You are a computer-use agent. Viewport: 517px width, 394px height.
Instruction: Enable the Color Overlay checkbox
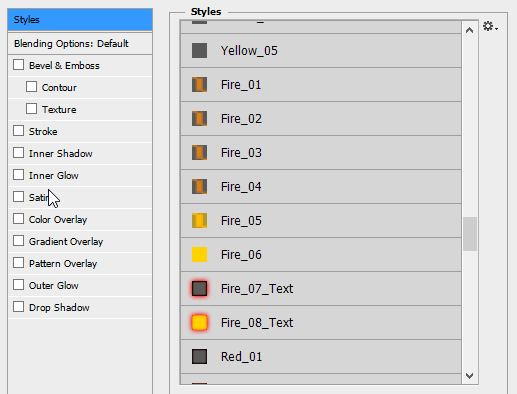coord(18,219)
